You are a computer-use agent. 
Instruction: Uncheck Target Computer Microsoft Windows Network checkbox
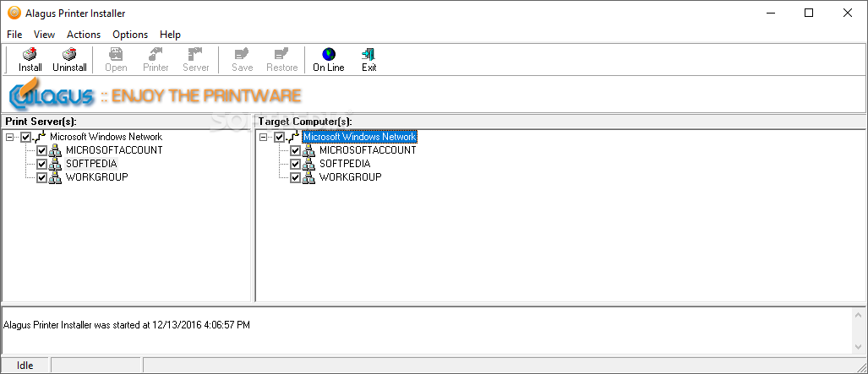(x=279, y=137)
